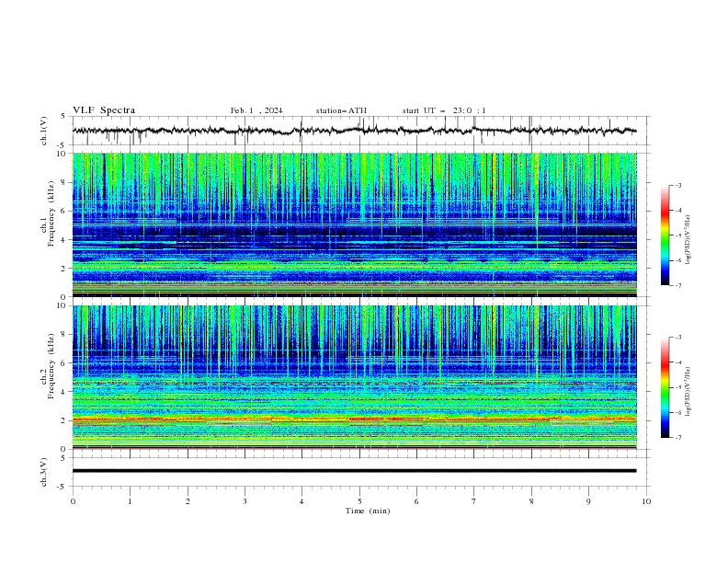This screenshot has width=728, height=563.
Task: Click the ch.1 "log(PSD)(V²/Hz)" colorbar label
Action: click(688, 240)
